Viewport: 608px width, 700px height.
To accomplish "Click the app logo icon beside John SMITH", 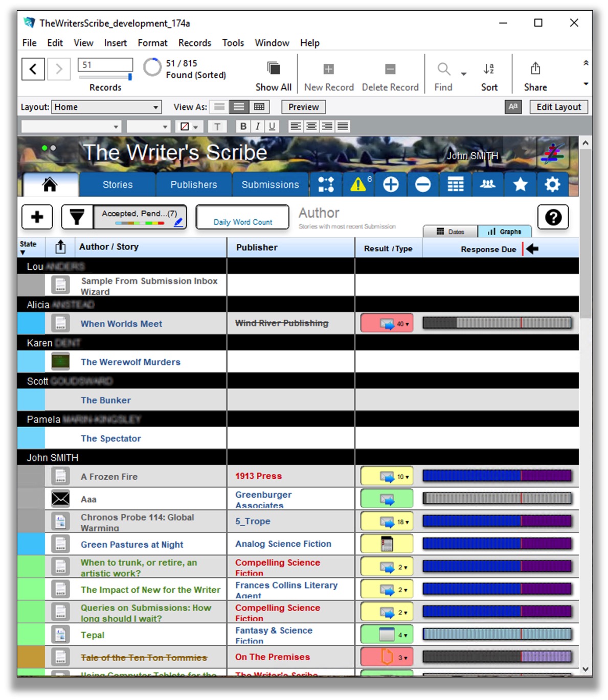I will 553,153.
